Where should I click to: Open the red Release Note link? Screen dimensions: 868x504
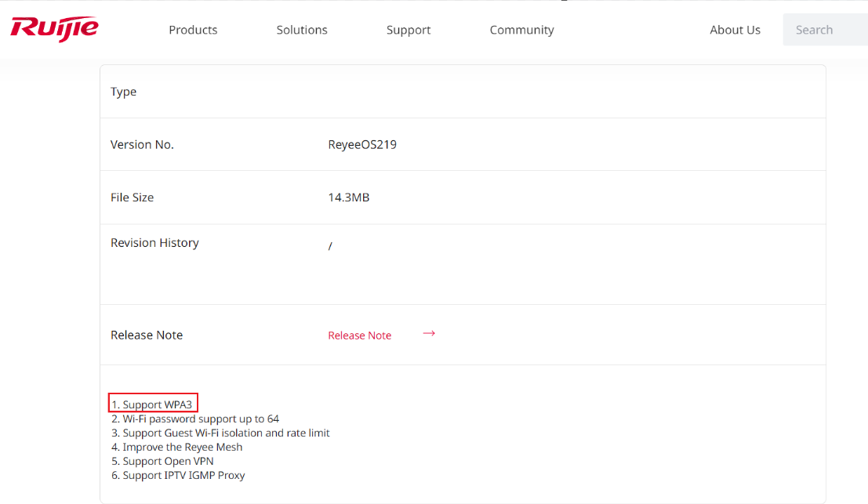(359, 335)
